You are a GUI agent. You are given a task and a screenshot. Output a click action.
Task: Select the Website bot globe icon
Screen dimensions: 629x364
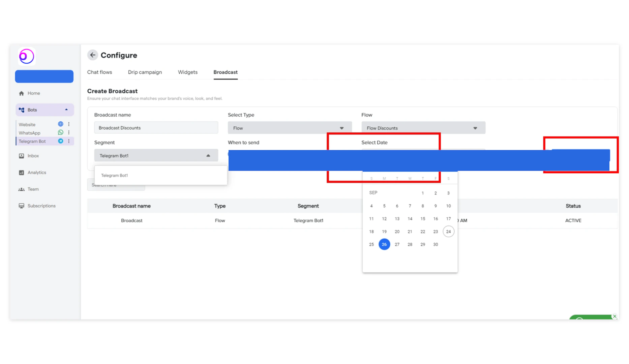pyautogui.click(x=61, y=124)
